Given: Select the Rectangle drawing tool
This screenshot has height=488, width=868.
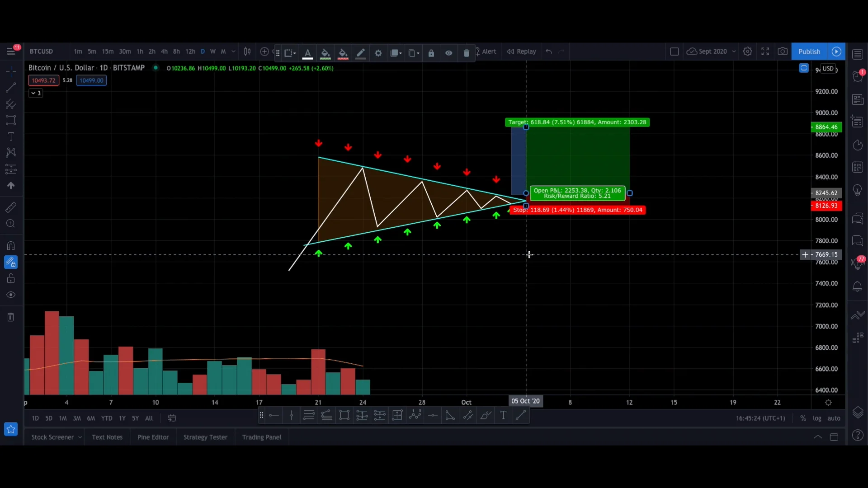Looking at the screenshot, I should click(x=10, y=120).
